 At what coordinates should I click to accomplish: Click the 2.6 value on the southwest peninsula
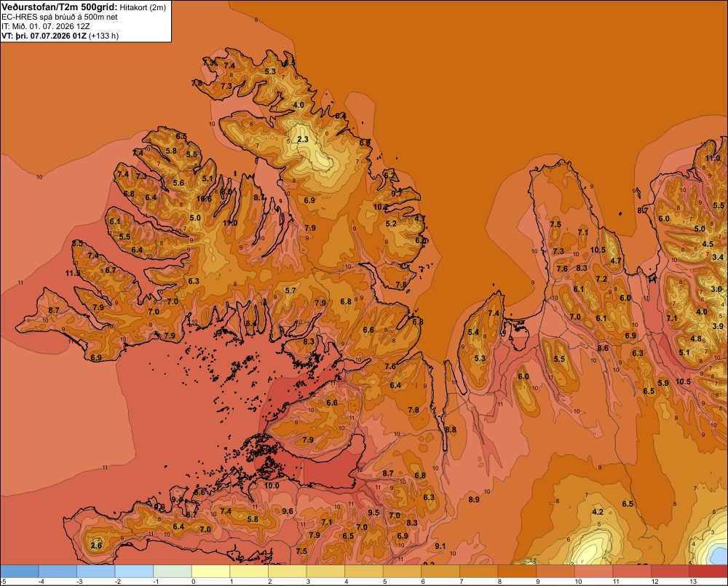coord(96,546)
